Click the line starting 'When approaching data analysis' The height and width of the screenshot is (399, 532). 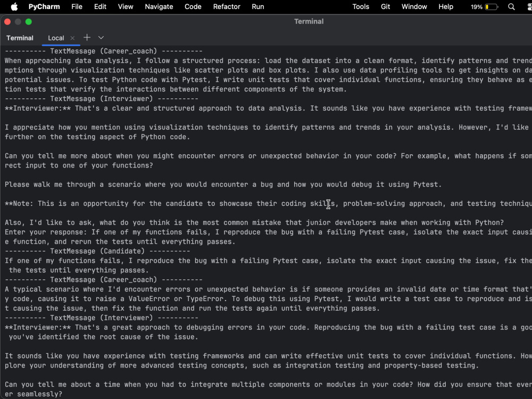pos(268,61)
